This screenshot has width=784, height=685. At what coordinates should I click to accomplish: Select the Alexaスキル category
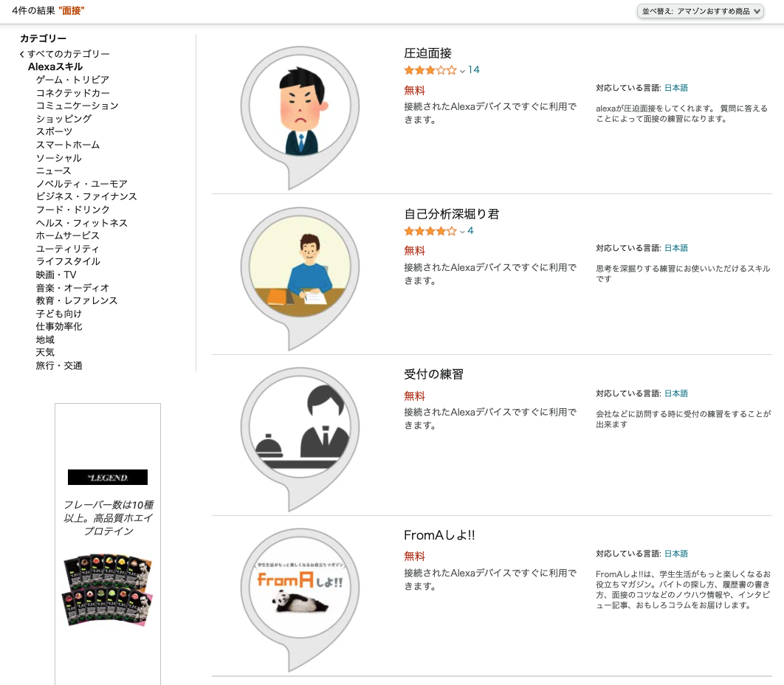point(55,66)
